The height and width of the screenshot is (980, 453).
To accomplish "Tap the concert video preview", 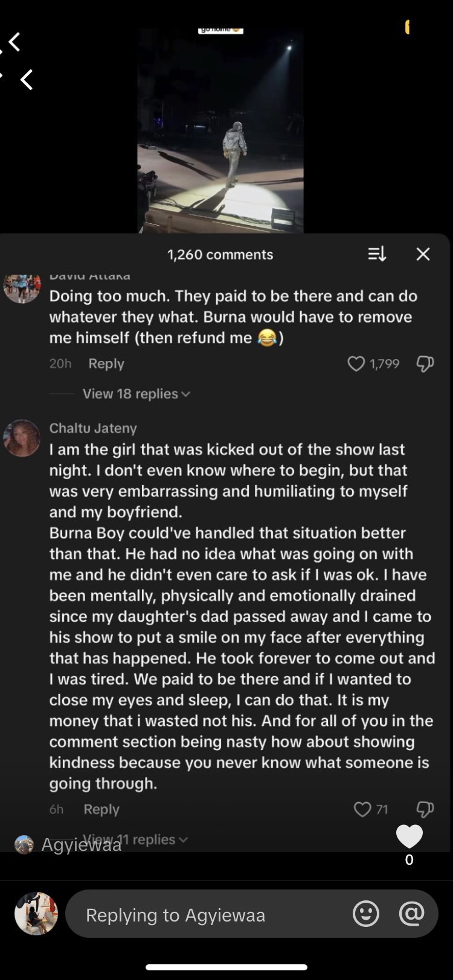I will click(x=220, y=130).
